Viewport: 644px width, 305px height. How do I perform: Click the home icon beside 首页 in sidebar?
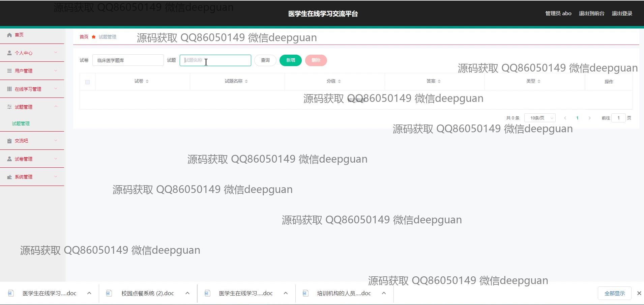pyautogui.click(x=9, y=35)
